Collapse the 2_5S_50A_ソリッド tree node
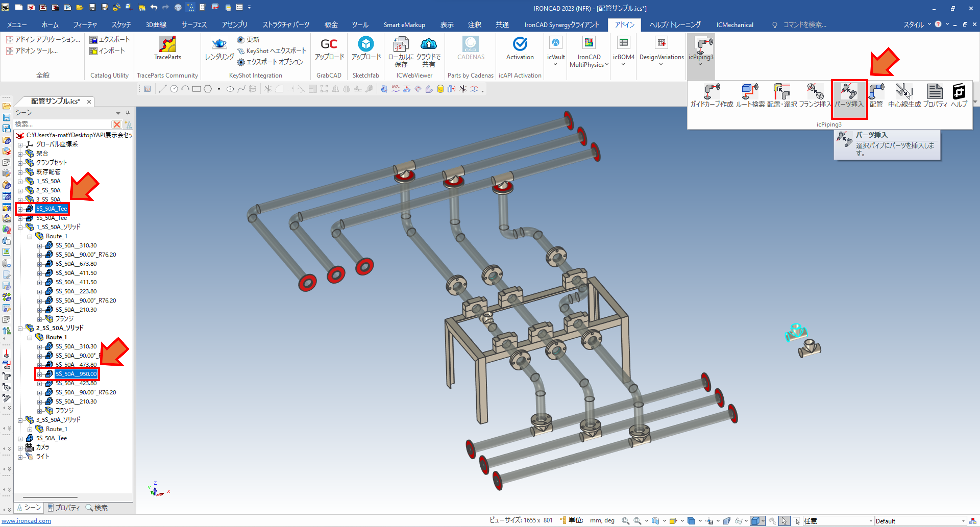The width and height of the screenshot is (980, 527). tap(20, 328)
